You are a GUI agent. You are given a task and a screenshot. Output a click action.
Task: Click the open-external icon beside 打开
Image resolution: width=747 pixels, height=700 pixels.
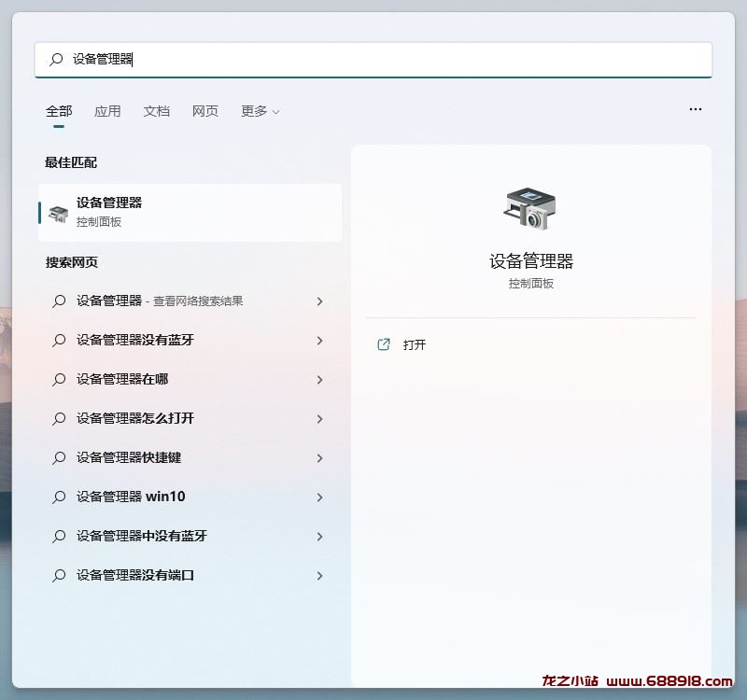pyautogui.click(x=384, y=344)
